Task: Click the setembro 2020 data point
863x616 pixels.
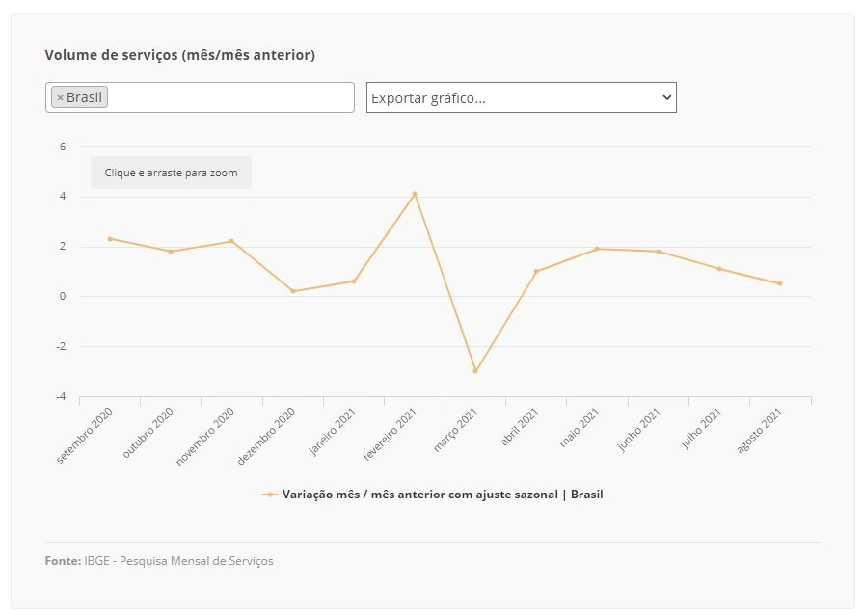Action: (x=110, y=239)
